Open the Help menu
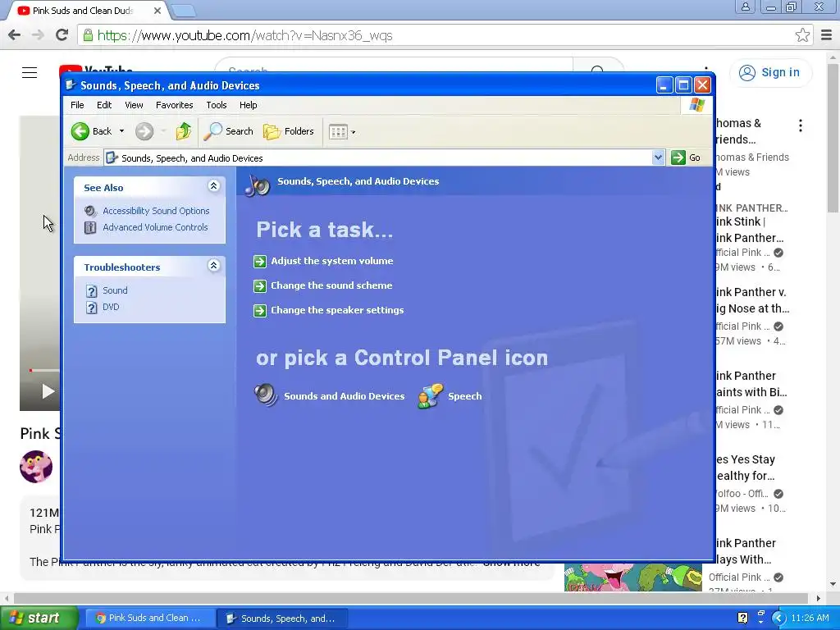Image resolution: width=840 pixels, height=630 pixels. click(248, 105)
